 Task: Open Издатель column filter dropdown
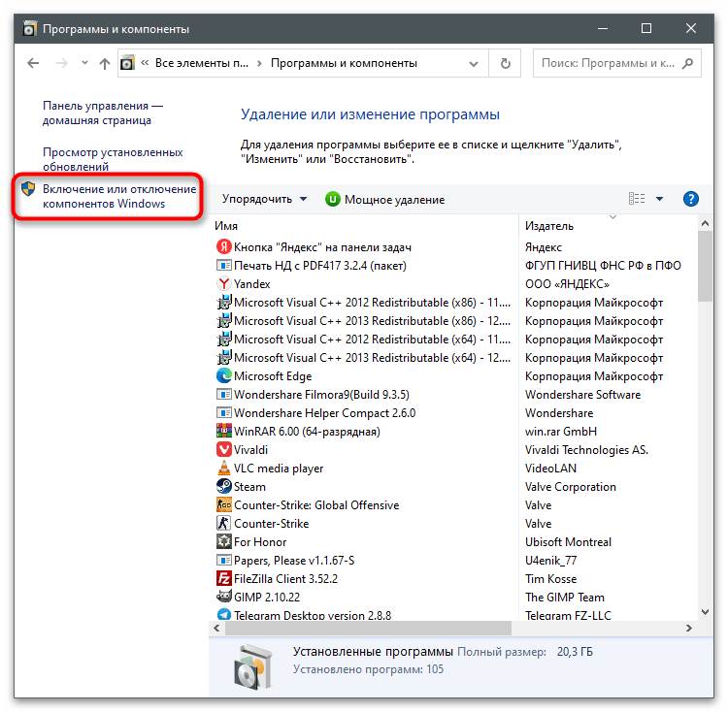point(612,217)
